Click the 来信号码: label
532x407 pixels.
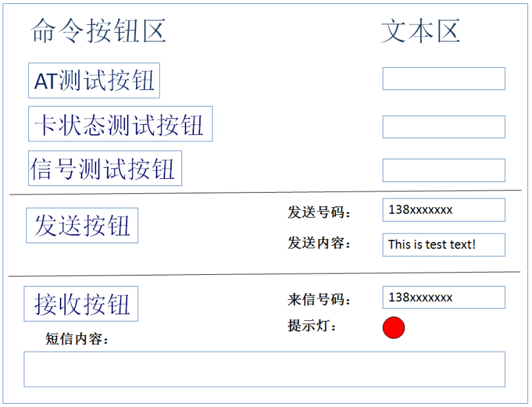click(x=319, y=299)
